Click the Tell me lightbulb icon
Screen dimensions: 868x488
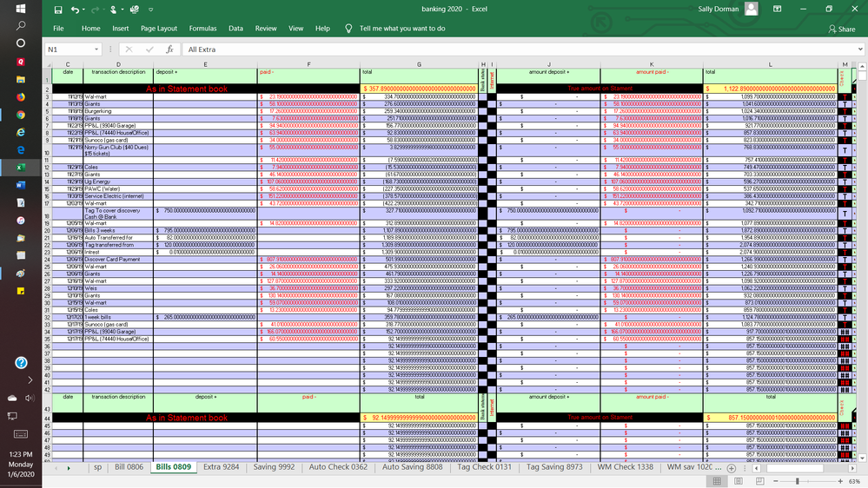tap(348, 28)
